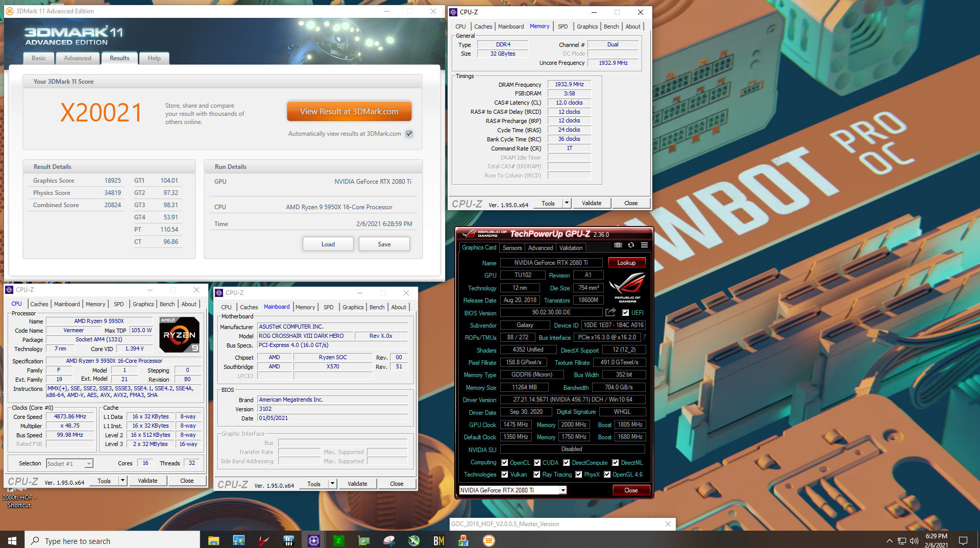Toggle the CUDA checkbox

pyautogui.click(x=537, y=462)
